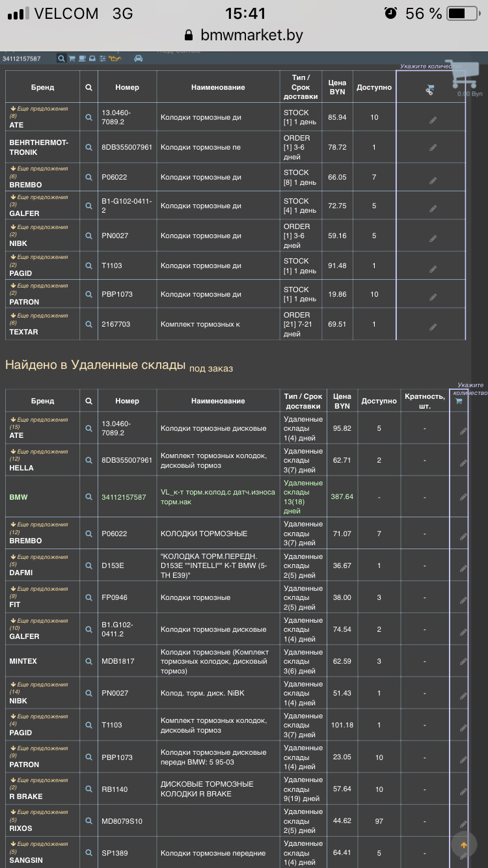Click the search magnifier in the top toolbar
The image size is (488, 868).
point(62,59)
